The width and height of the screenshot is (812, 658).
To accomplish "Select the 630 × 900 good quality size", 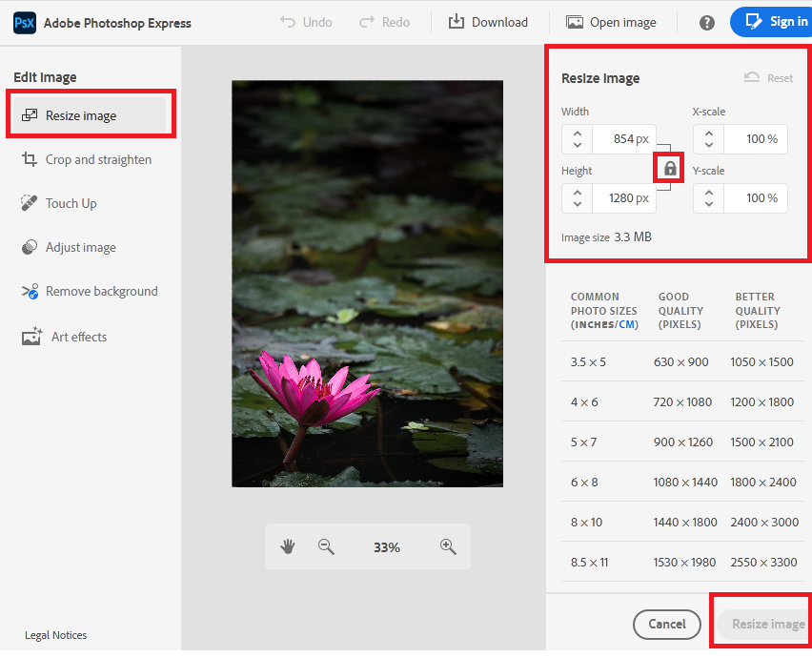I will coord(681,361).
